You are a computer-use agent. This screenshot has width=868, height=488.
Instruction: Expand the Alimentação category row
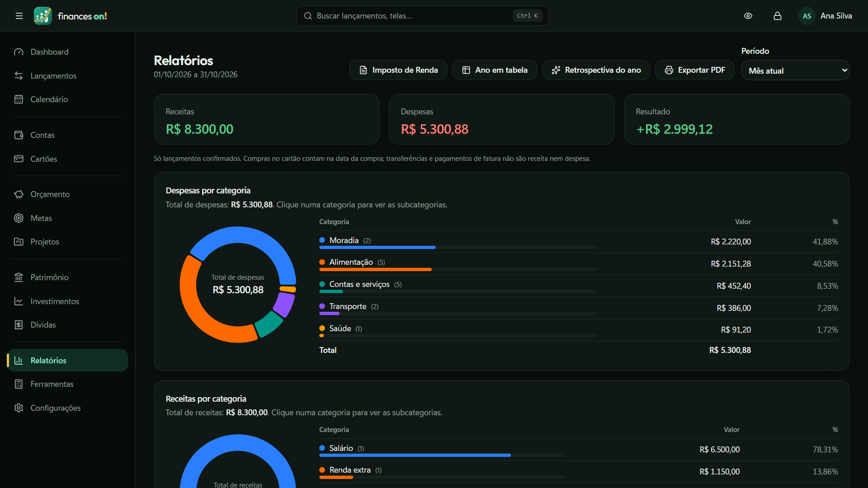click(x=578, y=264)
